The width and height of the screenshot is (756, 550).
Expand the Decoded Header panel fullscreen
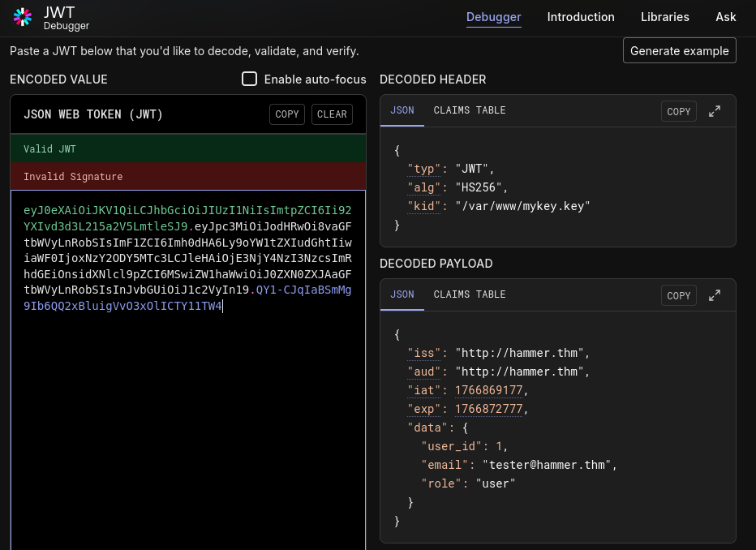pos(715,111)
